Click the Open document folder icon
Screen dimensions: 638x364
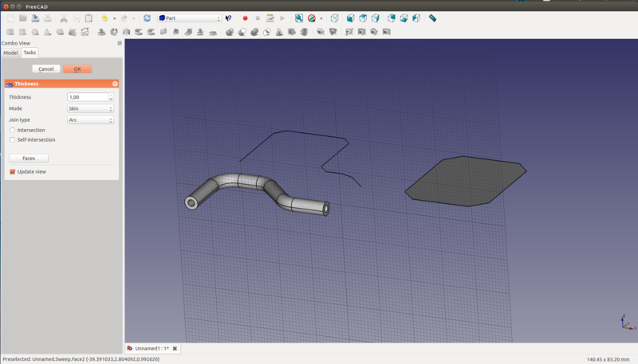click(x=22, y=18)
